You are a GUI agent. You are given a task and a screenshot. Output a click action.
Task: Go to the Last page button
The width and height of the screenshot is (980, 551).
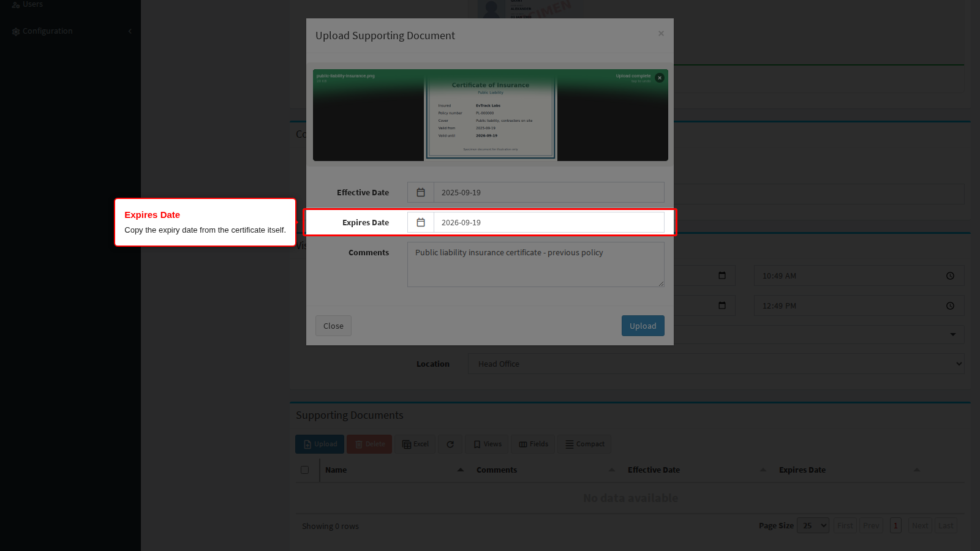[x=946, y=525]
